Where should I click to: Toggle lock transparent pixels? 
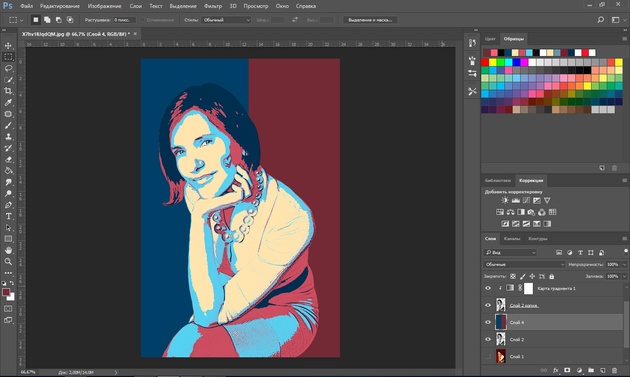click(513, 276)
